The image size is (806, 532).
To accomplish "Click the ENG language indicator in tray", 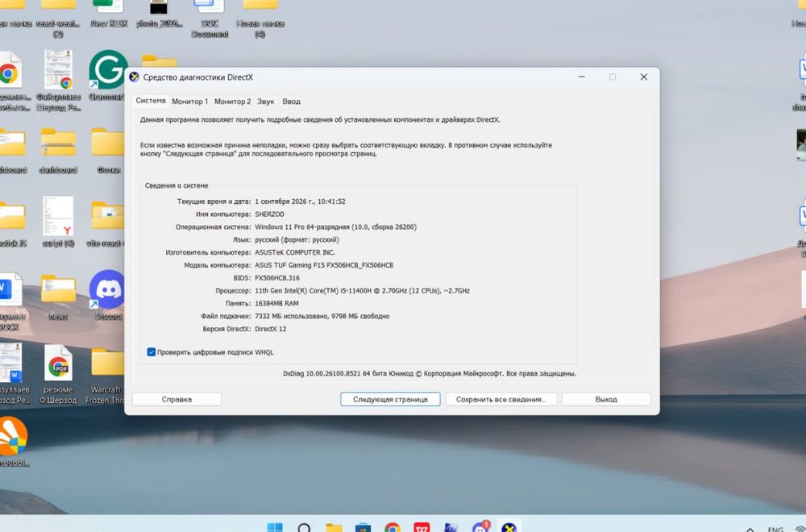I will point(775,529).
